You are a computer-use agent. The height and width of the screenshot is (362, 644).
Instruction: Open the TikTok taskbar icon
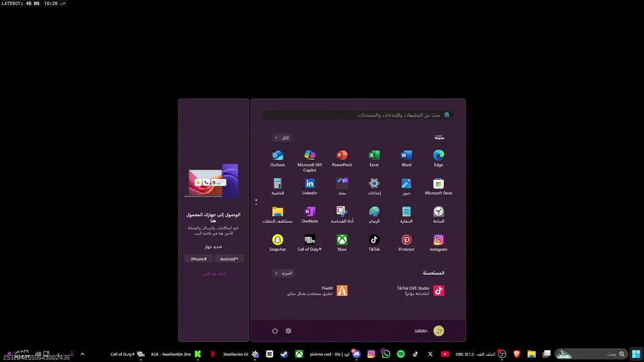point(415,354)
